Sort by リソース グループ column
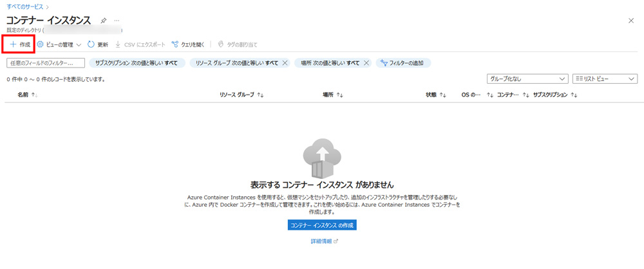644x269 pixels. click(242, 95)
